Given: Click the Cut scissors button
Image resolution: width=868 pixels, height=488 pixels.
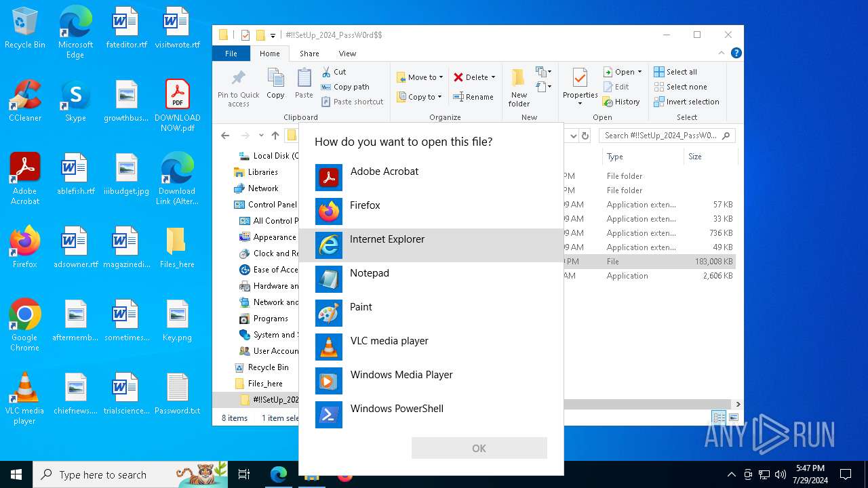Looking at the screenshot, I should [x=334, y=72].
